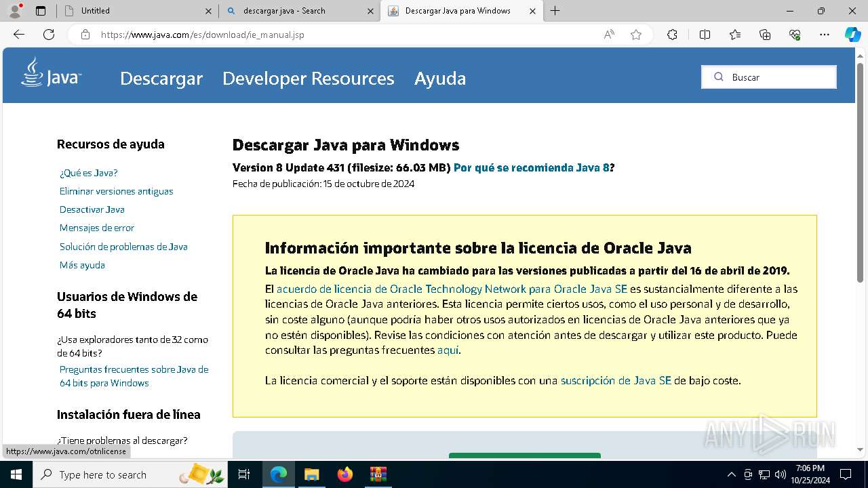Launch the Copilot sidebar icon
This screenshot has height=488, width=868.
coord(852,35)
